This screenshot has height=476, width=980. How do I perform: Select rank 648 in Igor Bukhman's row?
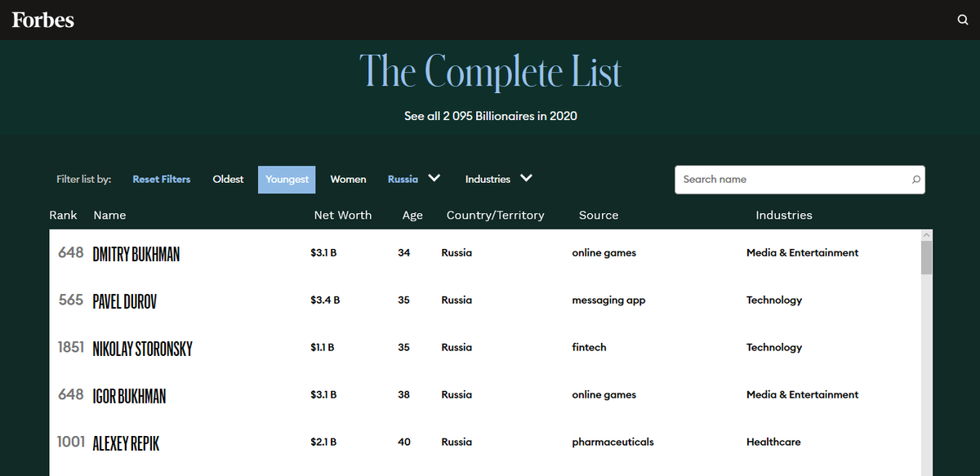(x=71, y=395)
